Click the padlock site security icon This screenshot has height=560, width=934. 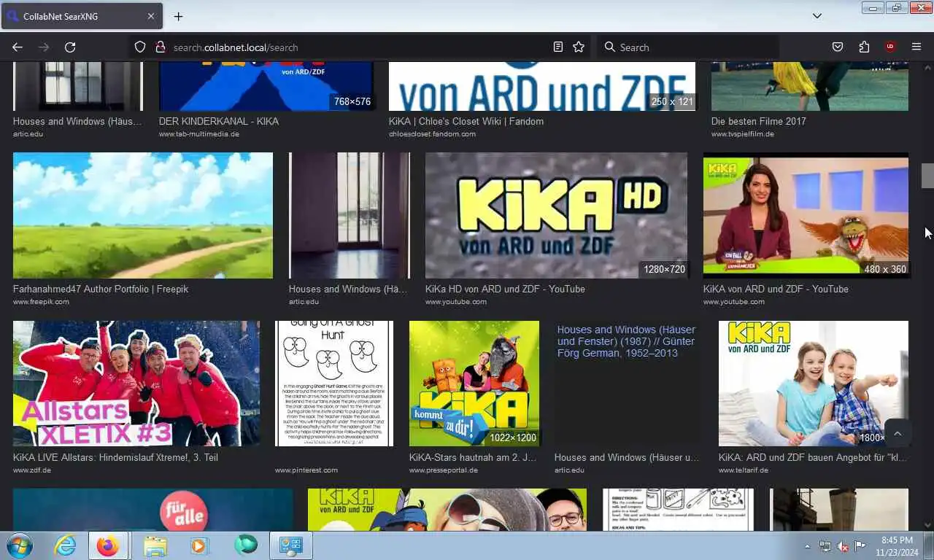(x=161, y=47)
